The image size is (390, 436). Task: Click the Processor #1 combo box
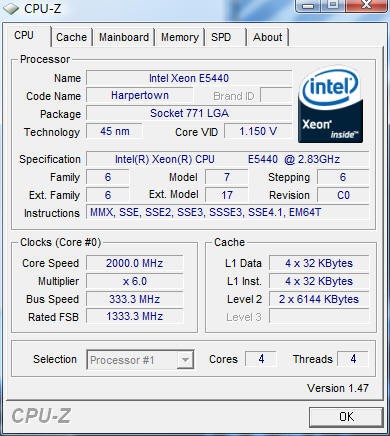[x=140, y=360]
